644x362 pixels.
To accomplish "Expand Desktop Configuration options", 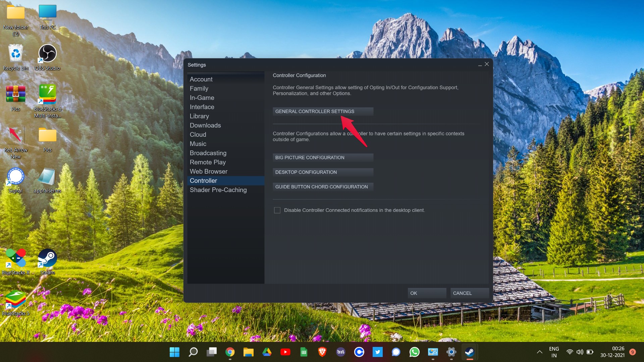I will (x=323, y=172).
